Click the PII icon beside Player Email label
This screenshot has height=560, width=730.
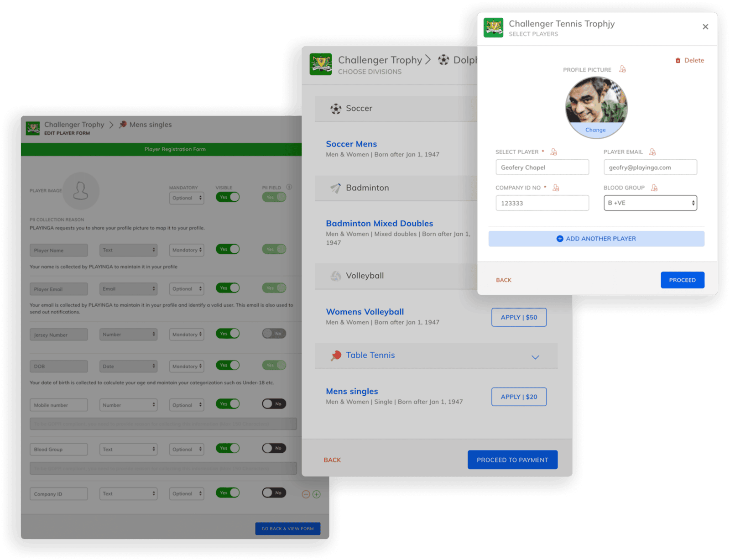click(652, 152)
